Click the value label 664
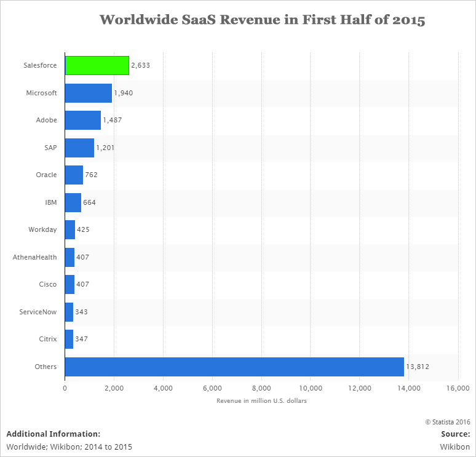This screenshot has width=476, height=457. pos(90,202)
